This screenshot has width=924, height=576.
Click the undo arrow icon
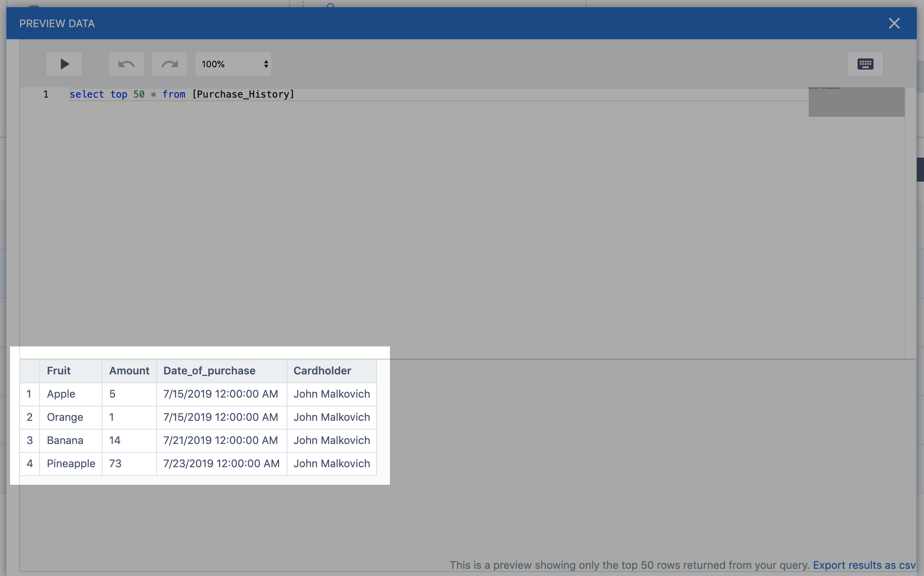coord(127,64)
